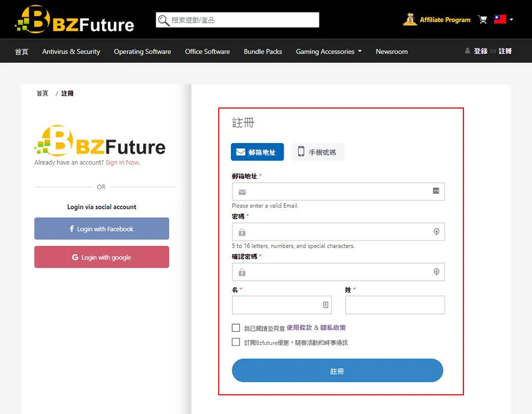
Task: Check the 我已閱讀並同意 terms checkbox
Action: click(236, 328)
